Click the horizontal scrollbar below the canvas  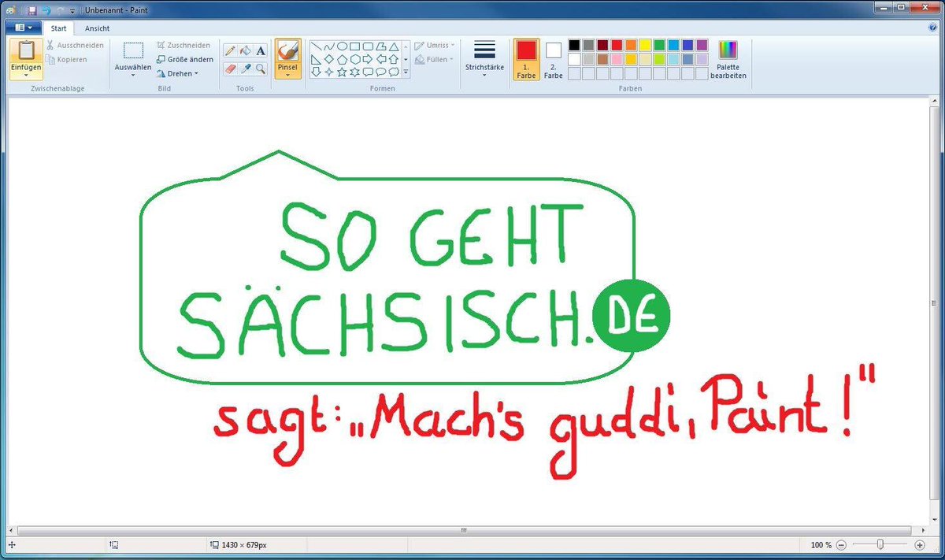464,531
